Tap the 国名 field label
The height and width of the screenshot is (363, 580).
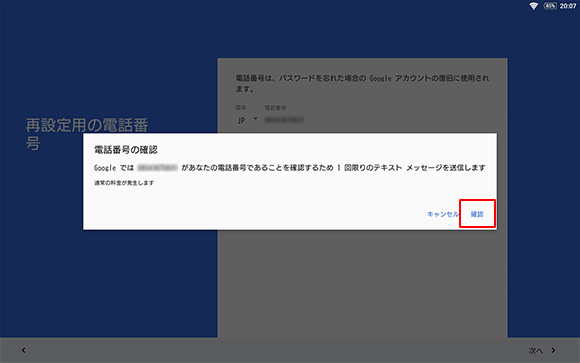[x=241, y=107]
